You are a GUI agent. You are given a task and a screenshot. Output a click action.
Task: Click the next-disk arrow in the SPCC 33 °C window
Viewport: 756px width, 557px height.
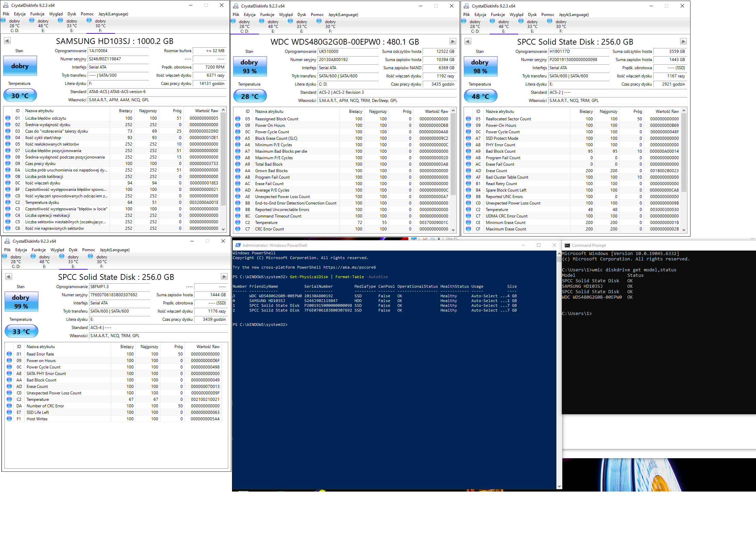click(224, 277)
